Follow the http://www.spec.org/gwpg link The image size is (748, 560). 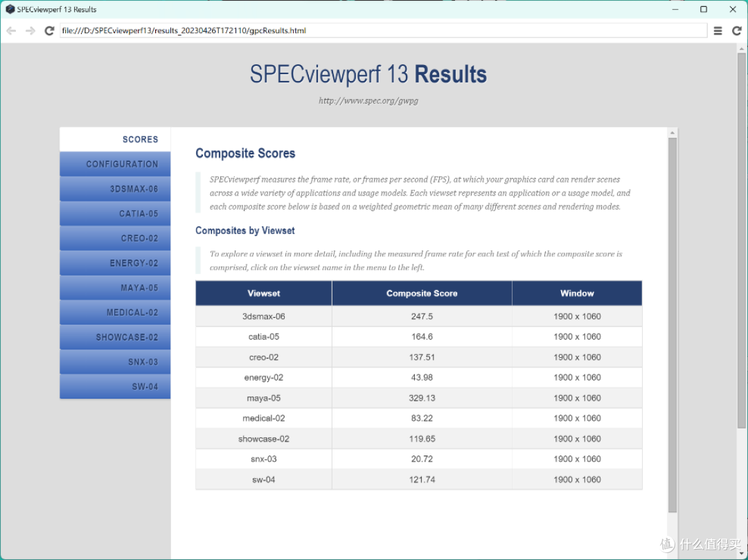click(368, 100)
